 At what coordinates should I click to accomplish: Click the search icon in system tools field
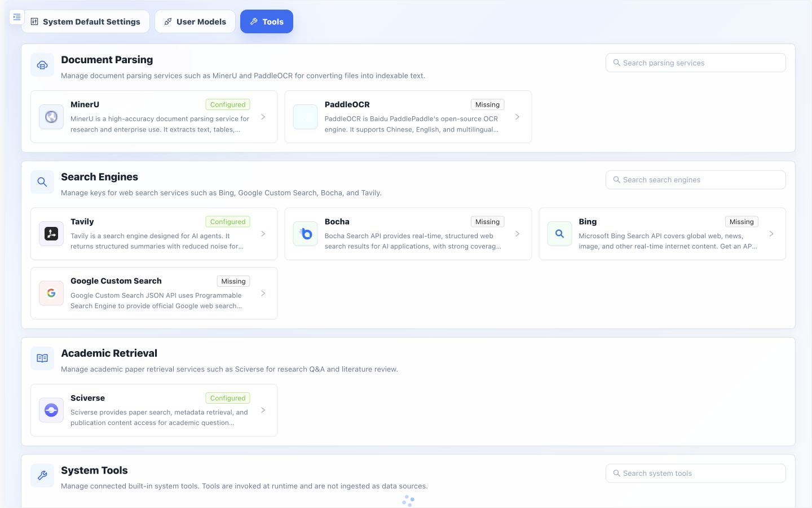click(x=617, y=474)
